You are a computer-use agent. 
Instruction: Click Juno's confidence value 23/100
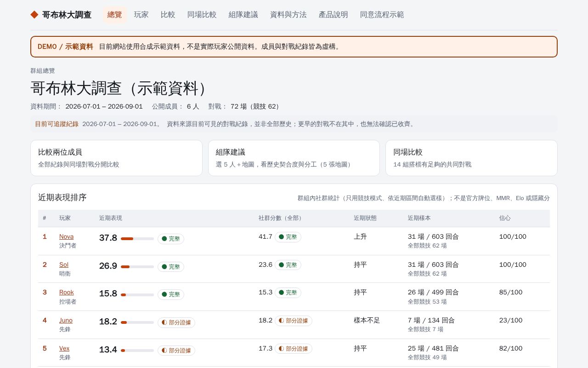(x=511, y=320)
